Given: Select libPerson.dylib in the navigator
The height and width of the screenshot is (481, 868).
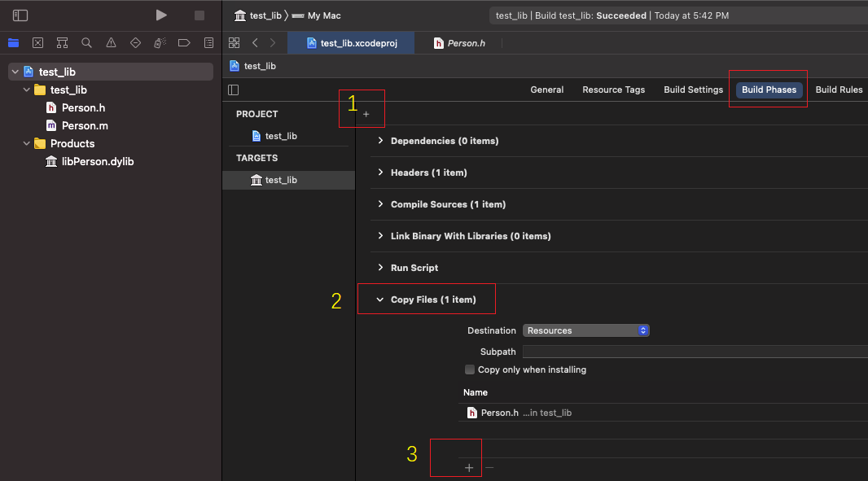Looking at the screenshot, I should coord(97,161).
